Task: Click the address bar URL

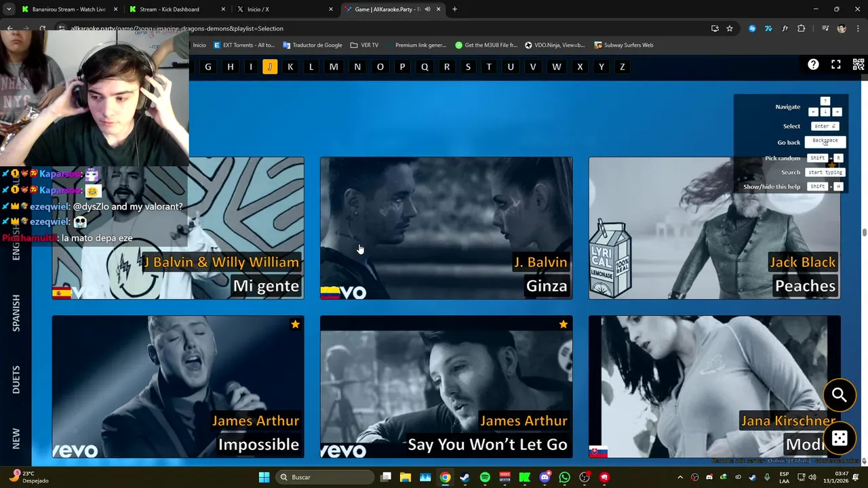Action: tap(177, 28)
